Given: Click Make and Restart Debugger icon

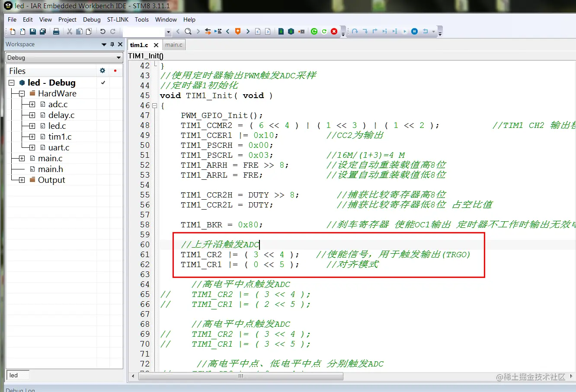Looking at the screenshot, I should pos(314,31).
